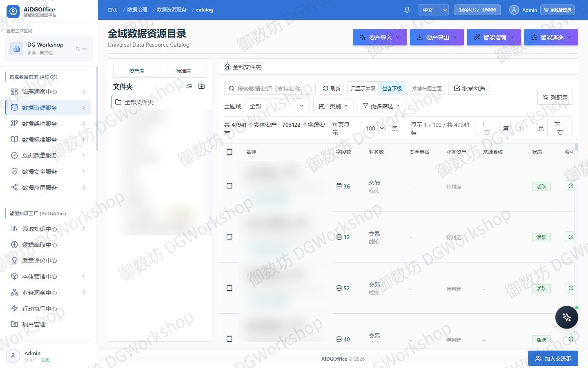This screenshot has width=588, height=368.
Task: Expand 更多筛选 filters
Action: (381, 106)
